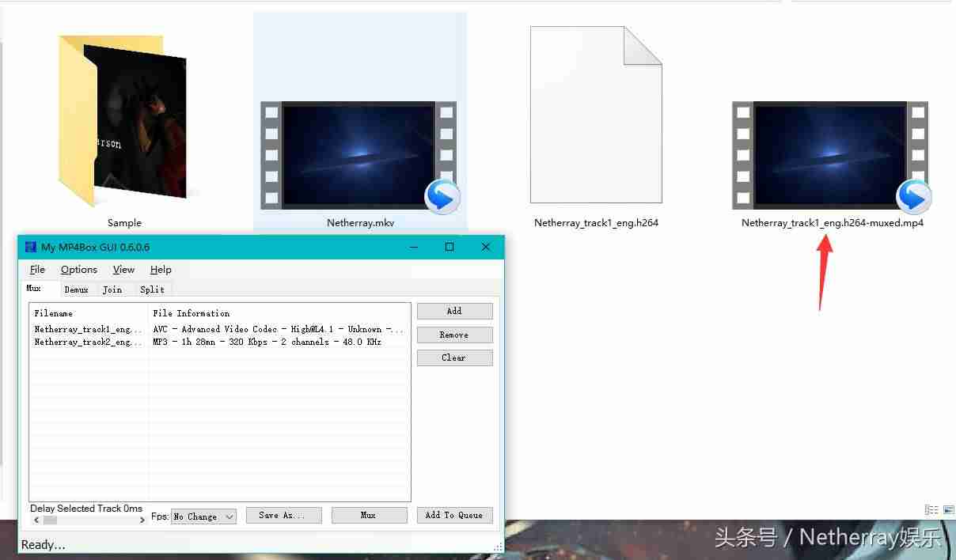Screen dimensions: 956x560
Task: Switch to large thumbnails view icon
Action: click(948, 510)
